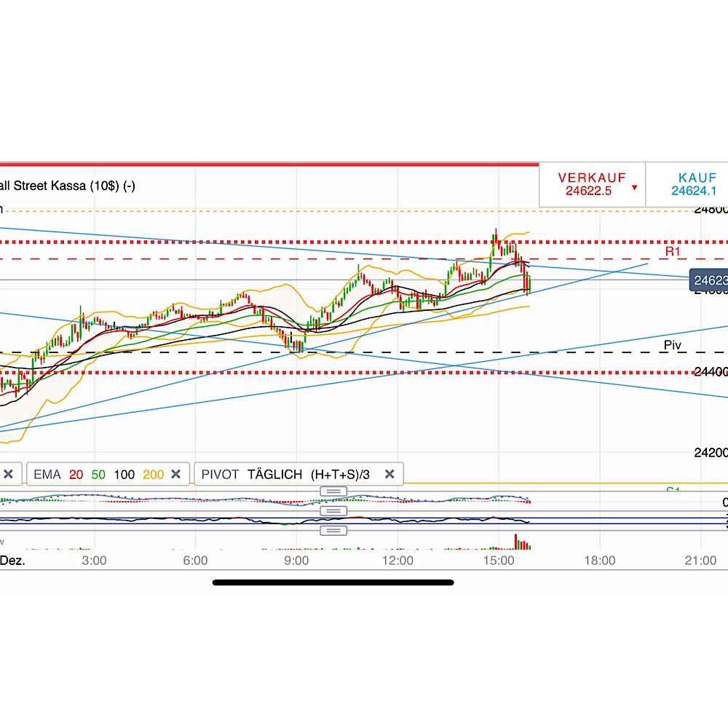Click the third indicator panel handle icon

333,530
